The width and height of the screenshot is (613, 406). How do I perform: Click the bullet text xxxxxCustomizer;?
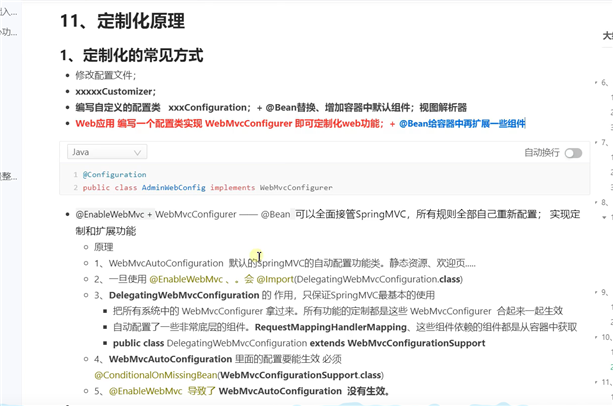116,91
